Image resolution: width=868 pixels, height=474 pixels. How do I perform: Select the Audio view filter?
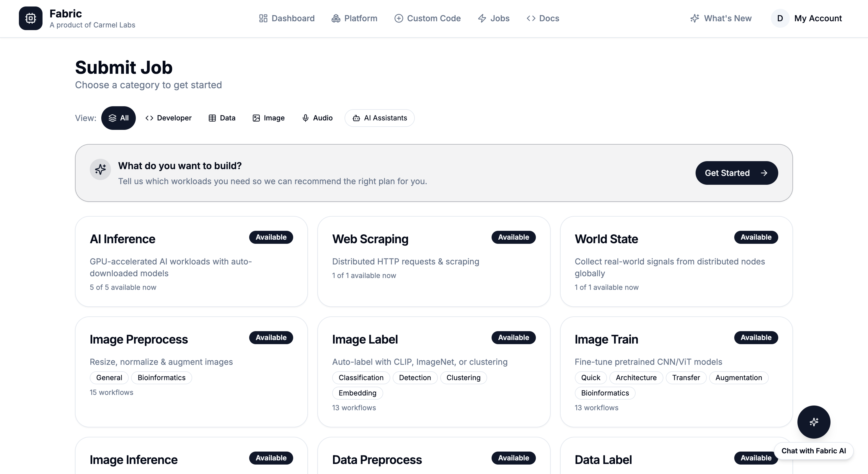coord(317,118)
